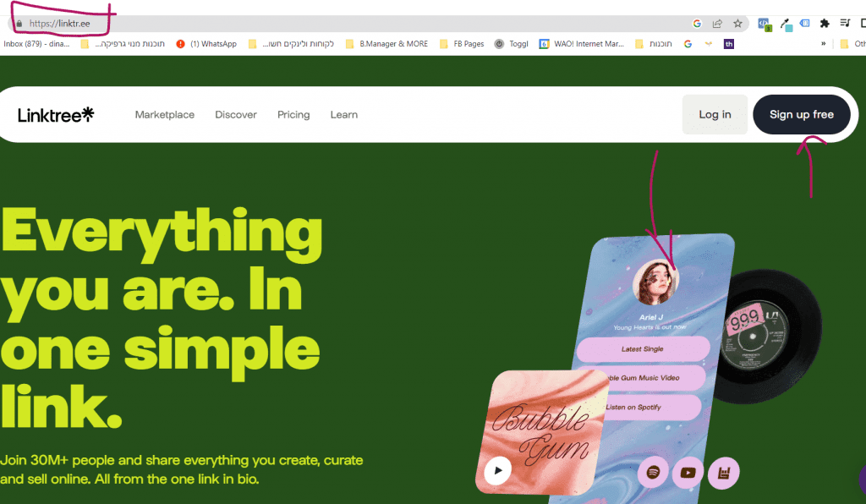Image resolution: width=866 pixels, height=504 pixels.
Task: Show hidden bookmarks with the chevron
Action: (x=823, y=44)
